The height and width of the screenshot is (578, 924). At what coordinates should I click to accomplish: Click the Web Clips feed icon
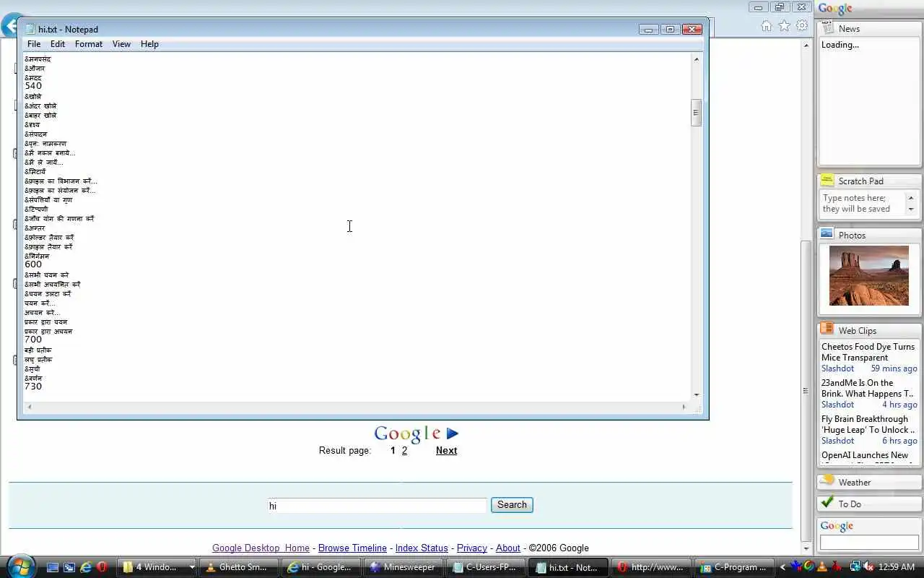[827, 329]
